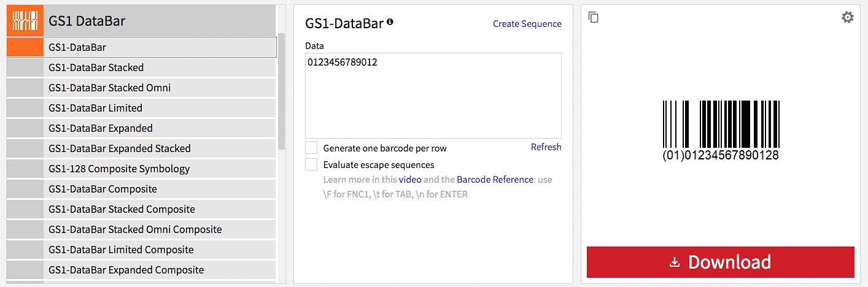This screenshot has height=287, width=868.
Task: Click the barcode number (01)01234567890128
Action: (x=721, y=156)
